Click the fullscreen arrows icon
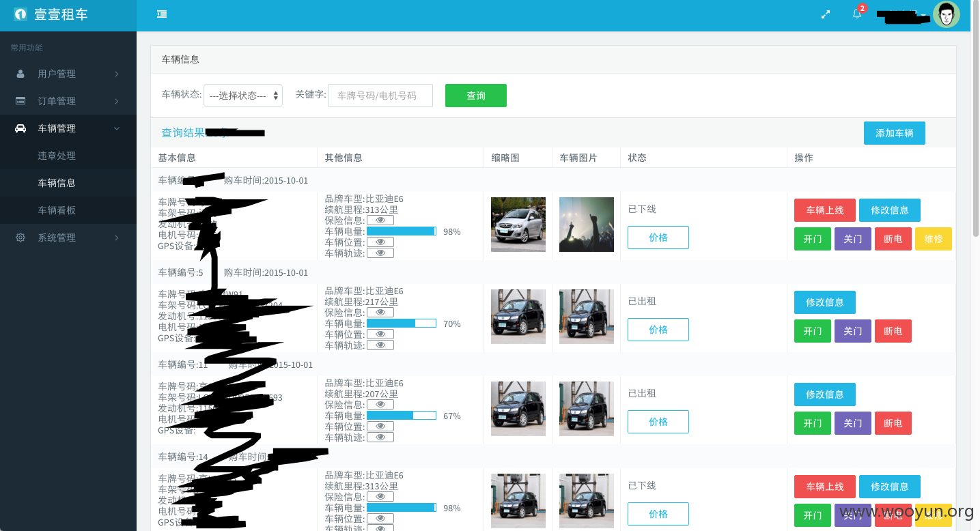The image size is (980, 531). [x=826, y=14]
